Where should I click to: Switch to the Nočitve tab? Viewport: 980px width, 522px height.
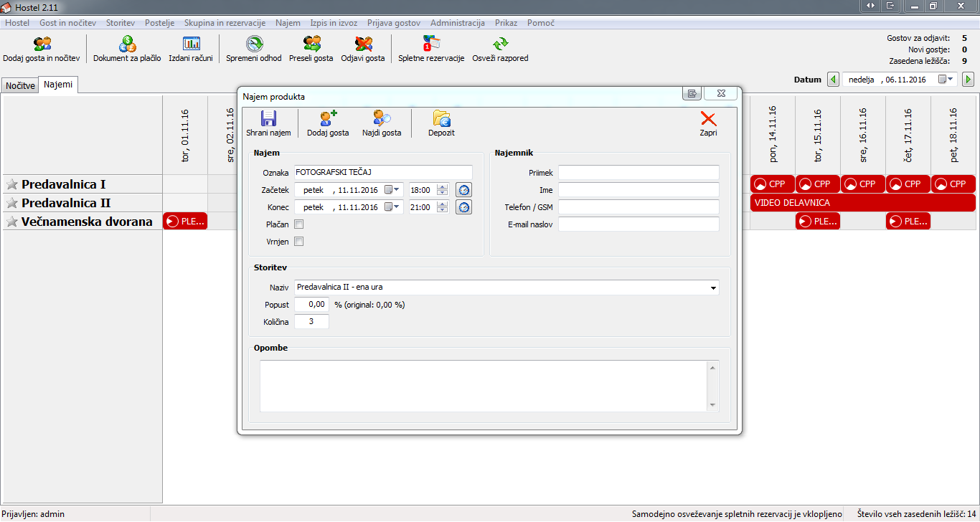point(20,85)
